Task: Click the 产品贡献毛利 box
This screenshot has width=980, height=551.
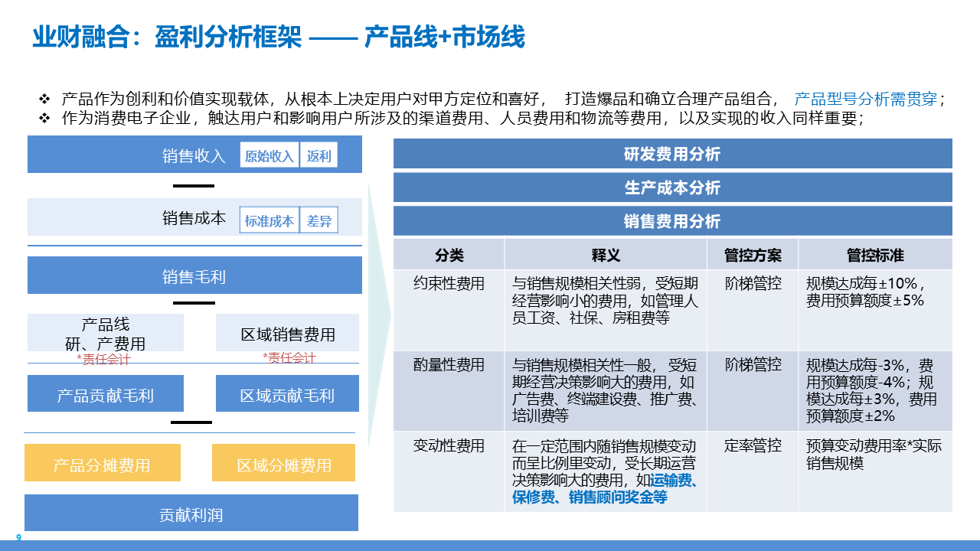Action: point(106,394)
